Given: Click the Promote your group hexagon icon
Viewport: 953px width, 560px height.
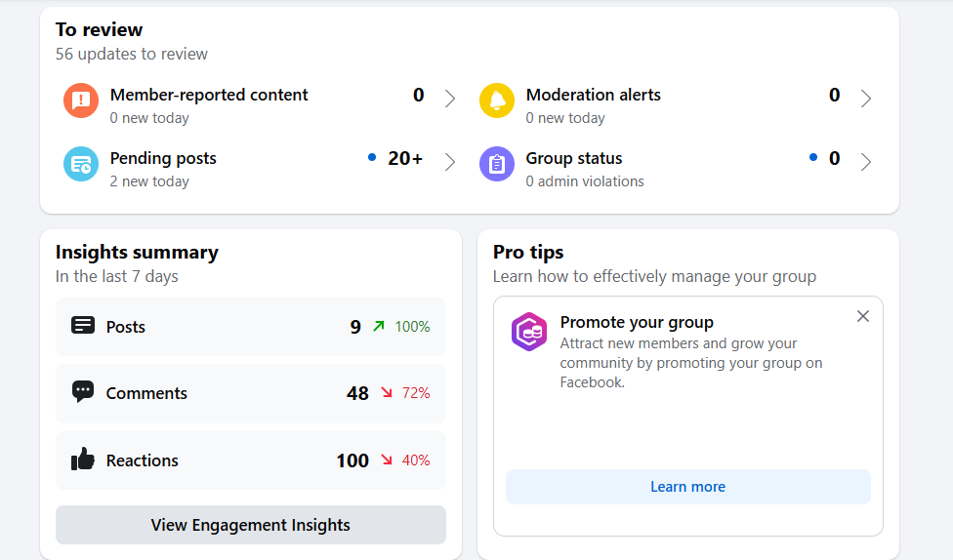Looking at the screenshot, I should tap(528, 332).
